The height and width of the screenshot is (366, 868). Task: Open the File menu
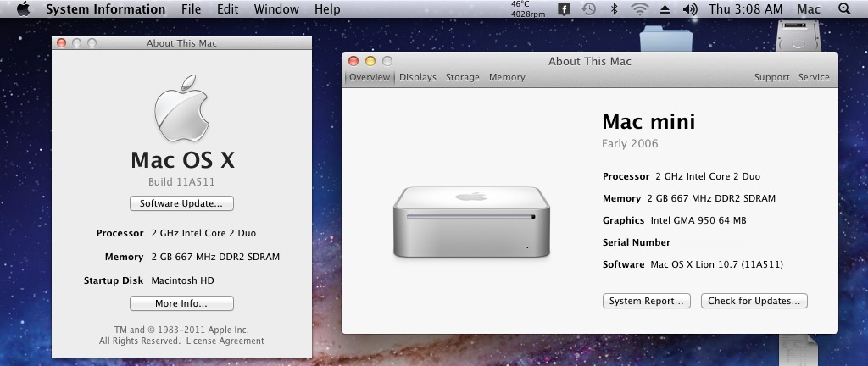tap(191, 8)
